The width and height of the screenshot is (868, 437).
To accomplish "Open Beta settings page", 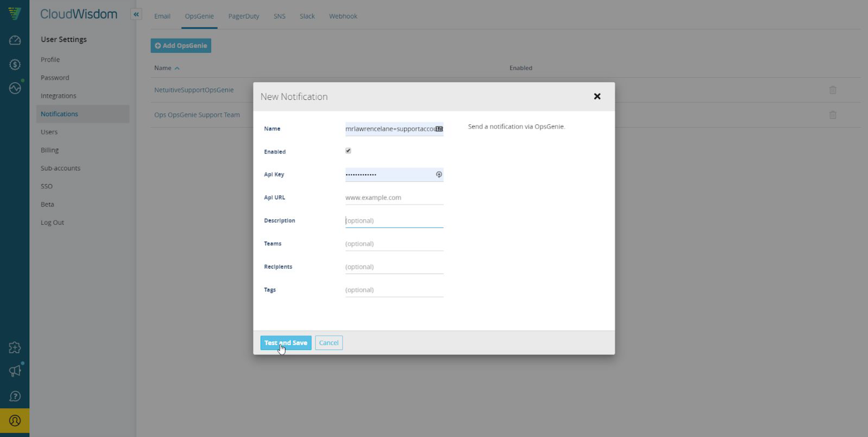I will point(47,204).
